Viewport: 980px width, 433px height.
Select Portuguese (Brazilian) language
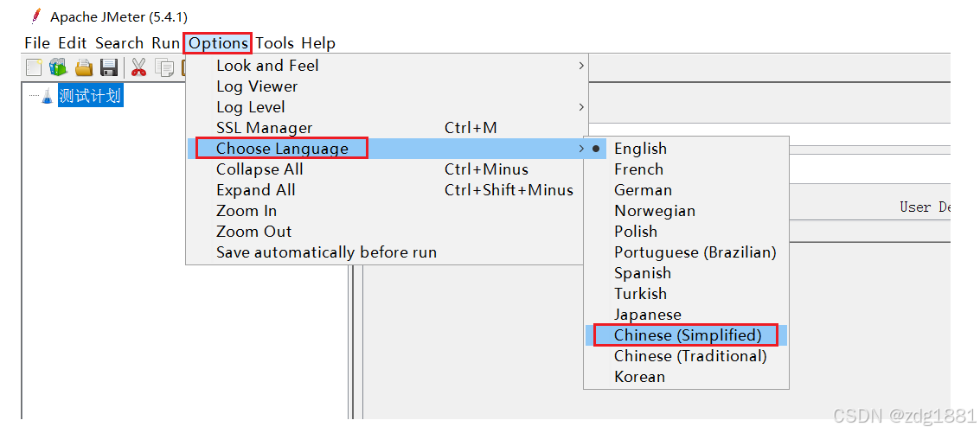[x=686, y=252]
